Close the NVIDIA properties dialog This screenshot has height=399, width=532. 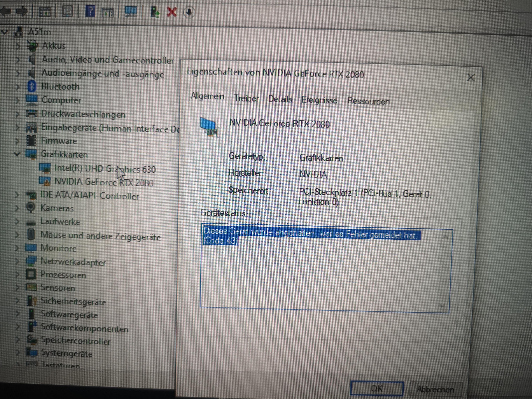tap(471, 78)
